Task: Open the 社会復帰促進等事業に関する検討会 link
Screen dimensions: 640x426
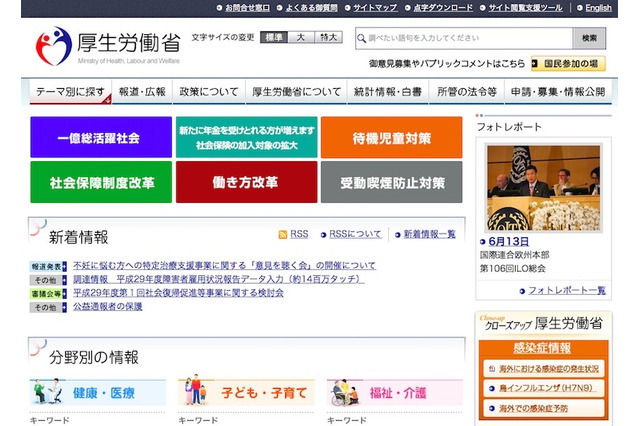Action: [178, 293]
